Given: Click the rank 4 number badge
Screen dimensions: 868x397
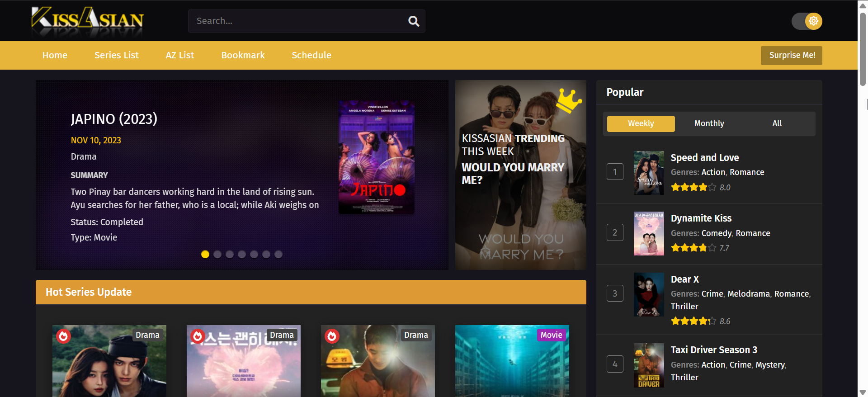Looking at the screenshot, I should (x=615, y=364).
